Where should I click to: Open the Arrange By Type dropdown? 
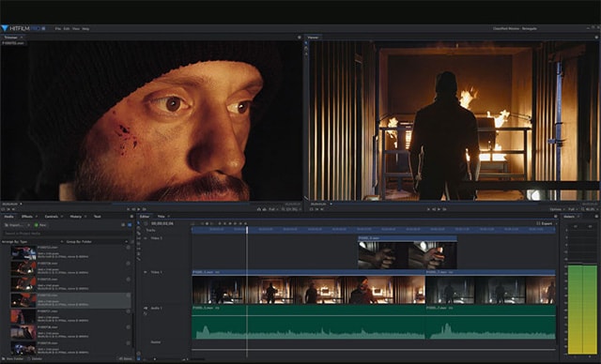coord(32,242)
